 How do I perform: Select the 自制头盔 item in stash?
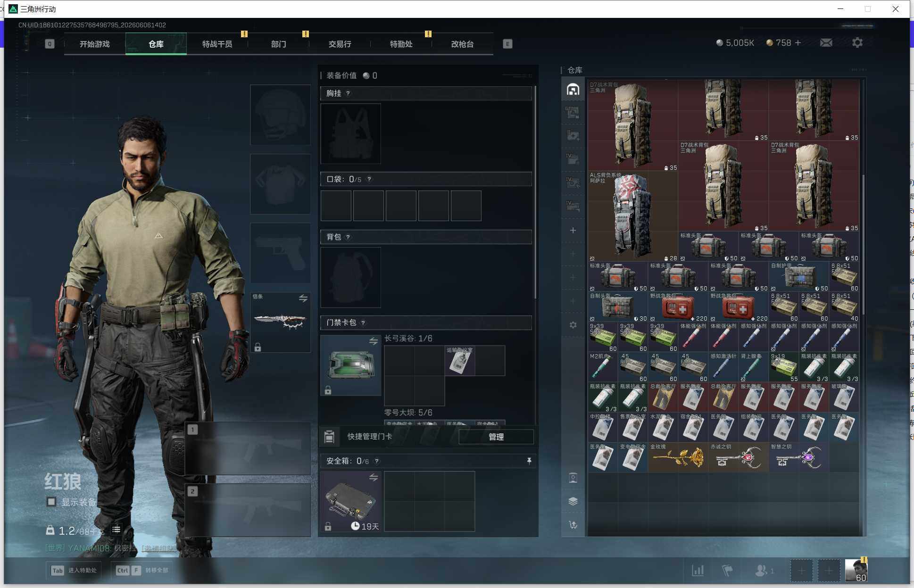coord(618,307)
